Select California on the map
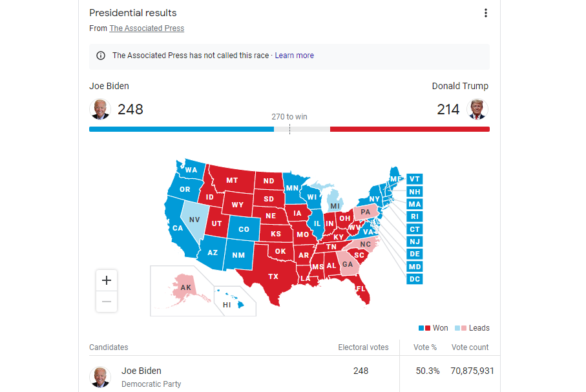Viewport: 586px width, 392px height. (x=177, y=227)
